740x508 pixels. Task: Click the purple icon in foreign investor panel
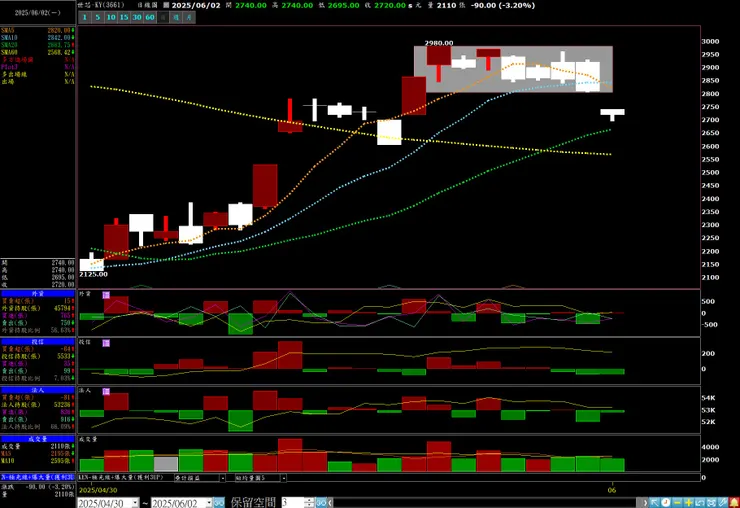pyautogui.click(x=106, y=295)
